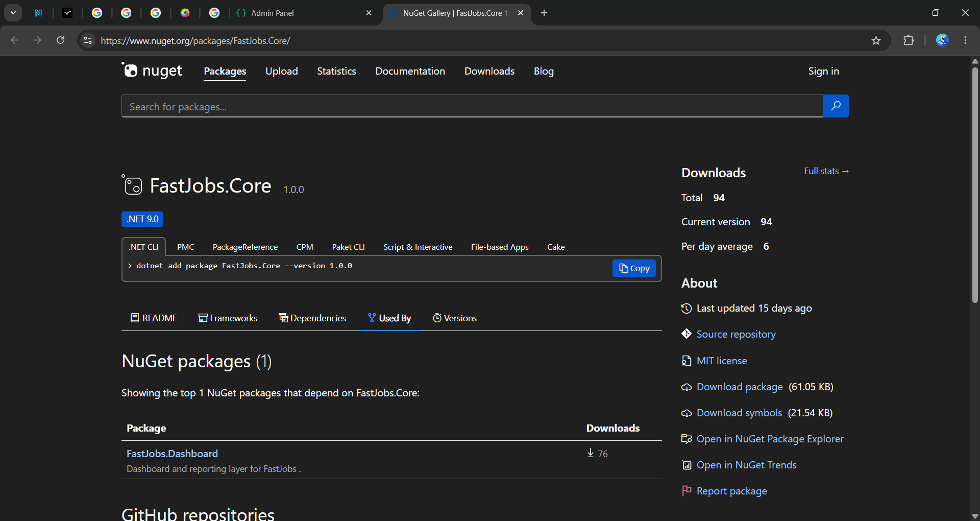Open the Dependencies tab
Viewport: 980px width, 521px height.
tap(312, 318)
